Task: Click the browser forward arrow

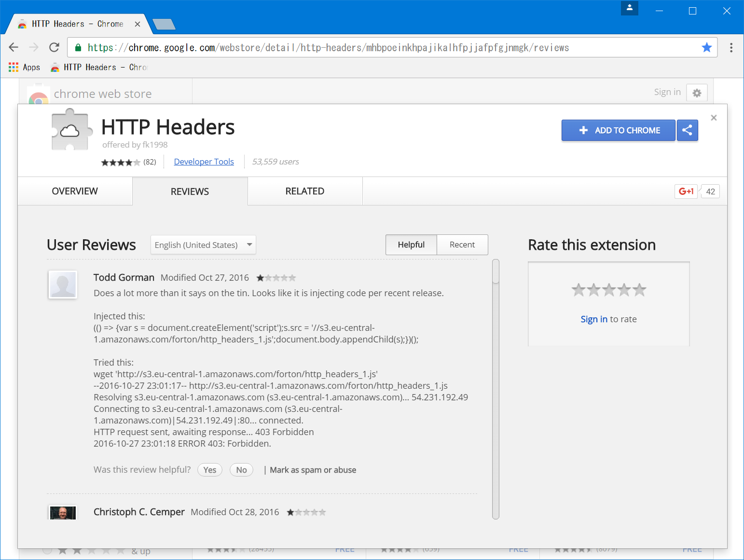Action: [33, 47]
